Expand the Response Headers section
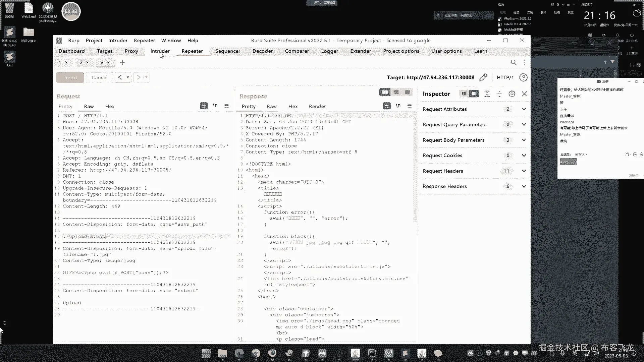The width and height of the screenshot is (644, 362). coord(524,186)
